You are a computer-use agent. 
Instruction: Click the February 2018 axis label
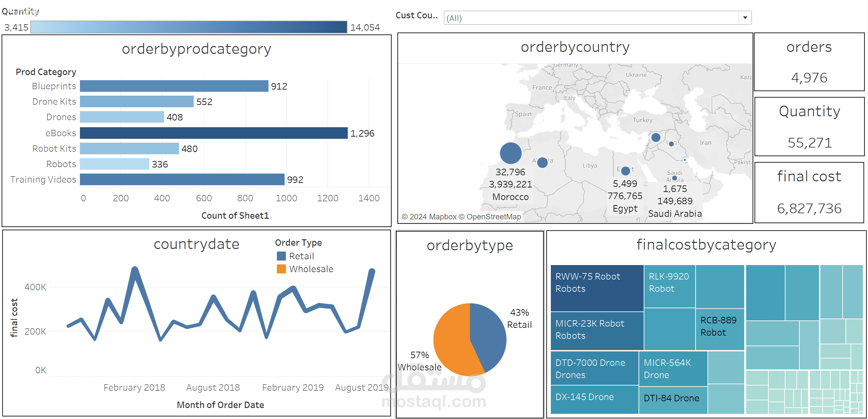pos(134,387)
